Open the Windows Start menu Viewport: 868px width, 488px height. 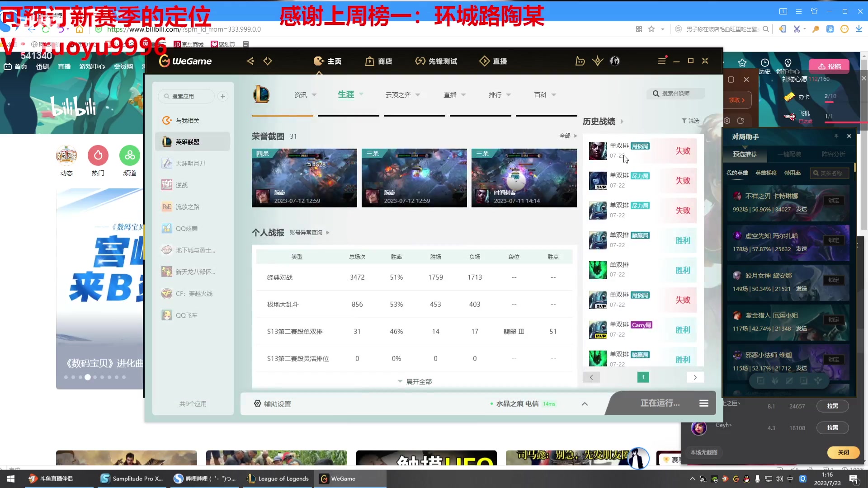coord(11,479)
